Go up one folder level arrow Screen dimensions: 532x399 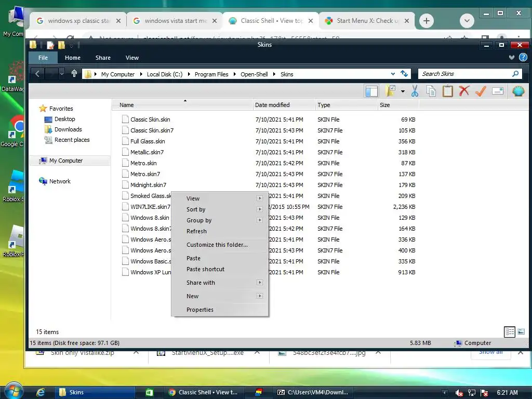click(74, 74)
